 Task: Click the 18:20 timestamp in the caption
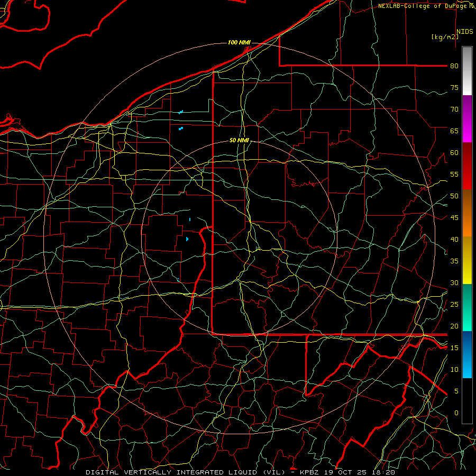pyautogui.click(x=385, y=472)
